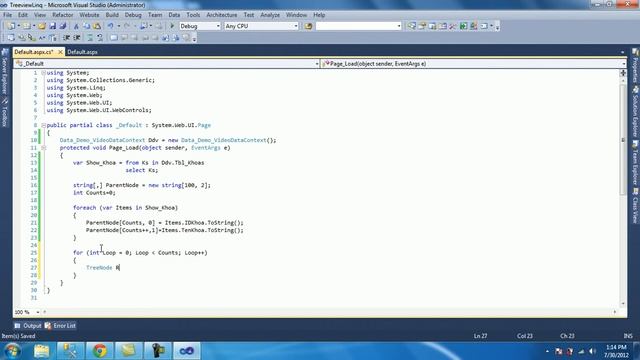Screen dimensions: 640x360
Task: Click the split-window handle above the scrollbar
Action: [x=623, y=73]
